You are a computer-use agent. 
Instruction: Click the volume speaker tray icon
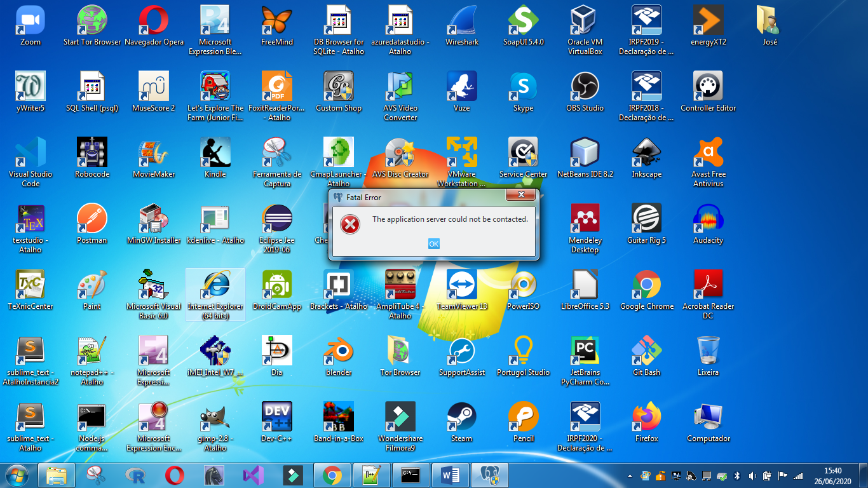(752, 475)
